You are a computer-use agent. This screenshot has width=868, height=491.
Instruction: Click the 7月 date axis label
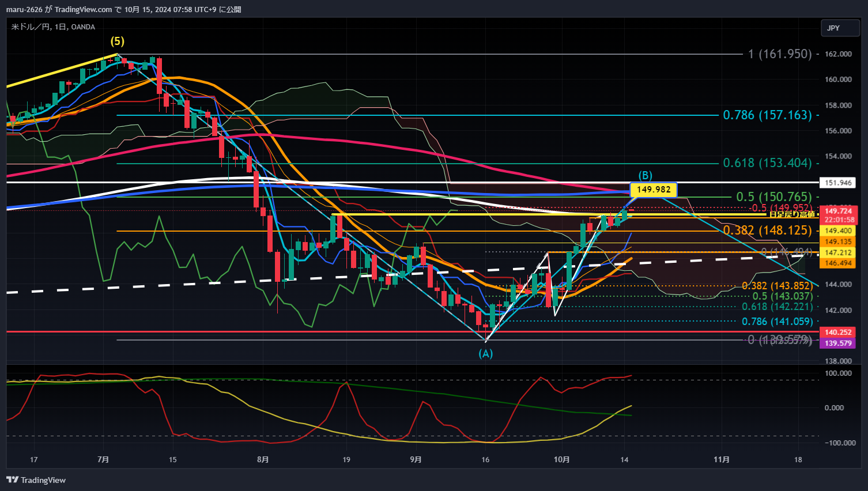(x=103, y=459)
